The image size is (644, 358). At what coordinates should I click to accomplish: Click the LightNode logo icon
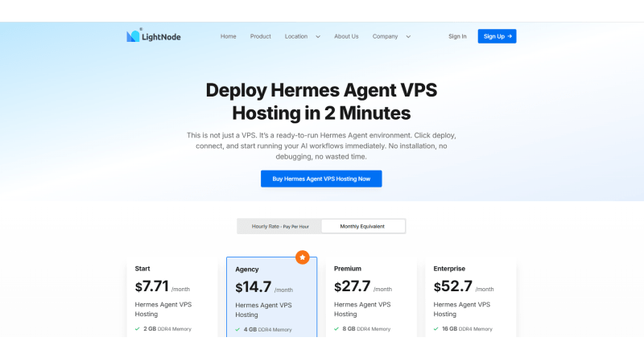(x=133, y=36)
